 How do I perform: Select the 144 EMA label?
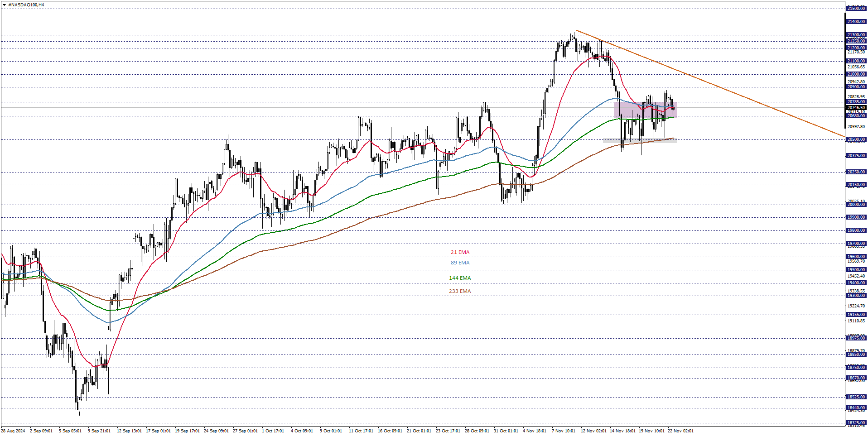pos(460,278)
